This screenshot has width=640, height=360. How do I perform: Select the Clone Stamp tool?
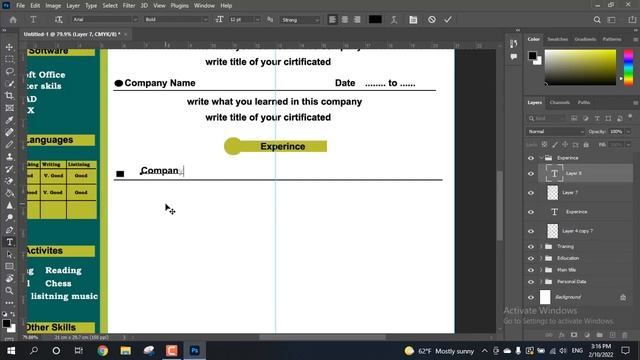[x=9, y=157]
